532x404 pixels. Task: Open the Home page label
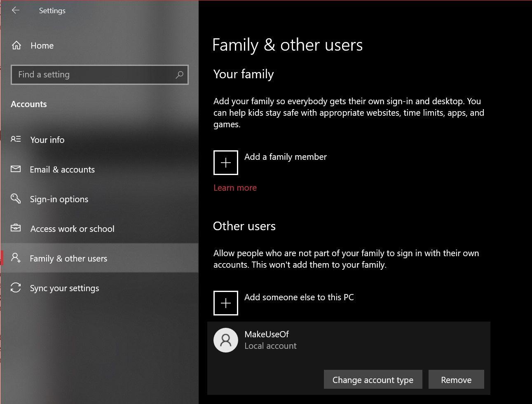coord(42,46)
